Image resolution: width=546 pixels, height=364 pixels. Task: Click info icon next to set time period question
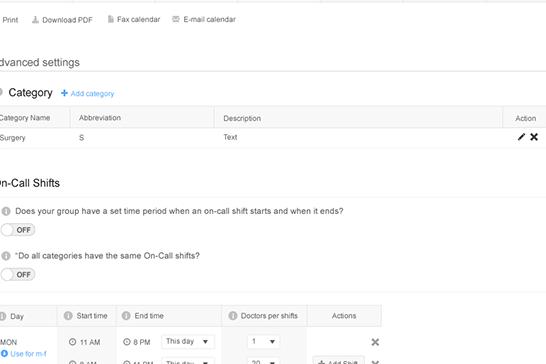6,211
